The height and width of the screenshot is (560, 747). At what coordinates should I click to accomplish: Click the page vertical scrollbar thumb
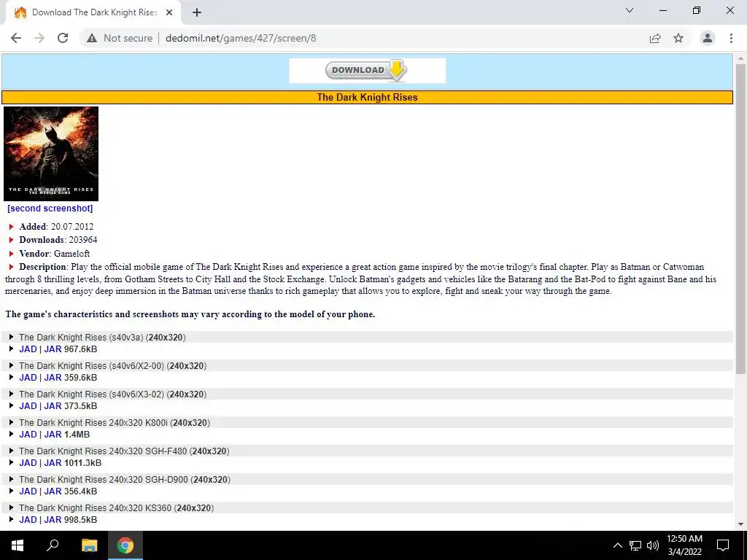[740, 219]
